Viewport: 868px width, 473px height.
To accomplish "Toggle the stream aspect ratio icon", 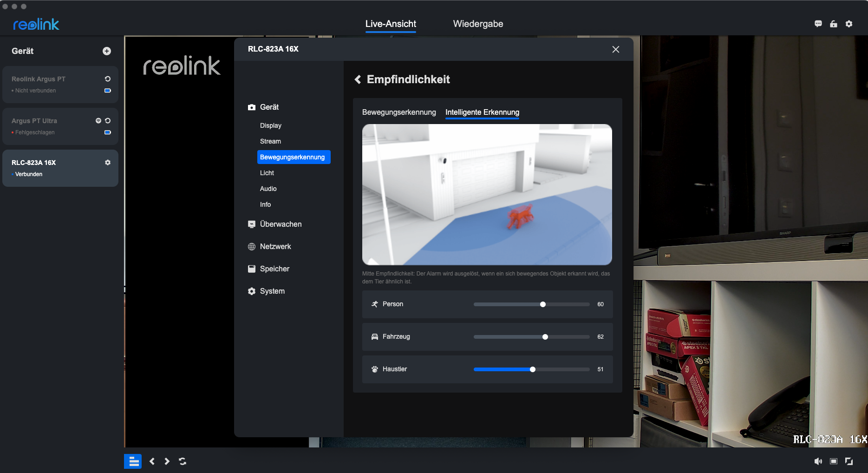I will click(834, 461).
